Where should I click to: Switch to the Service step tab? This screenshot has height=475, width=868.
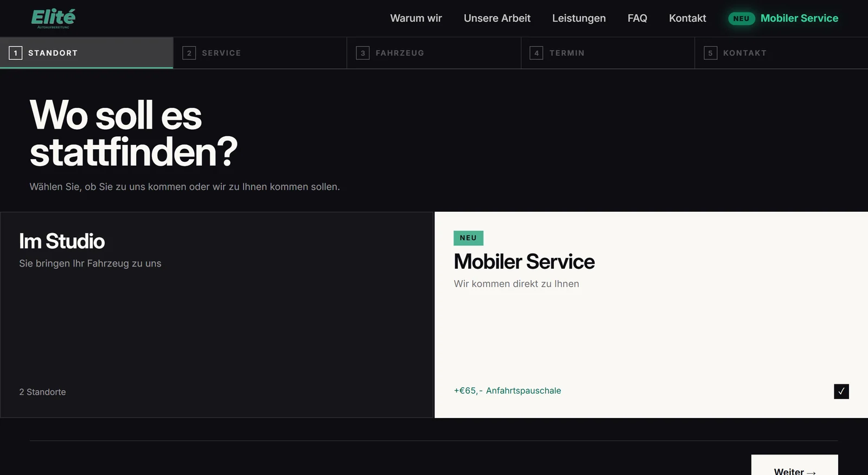(x=260, y=53)
